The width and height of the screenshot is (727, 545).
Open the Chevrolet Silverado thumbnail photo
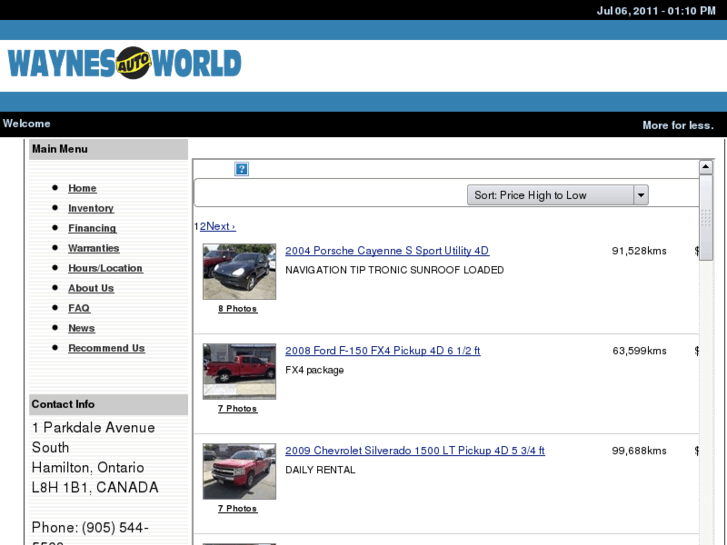pyautogui.click(x=239, y=471)
